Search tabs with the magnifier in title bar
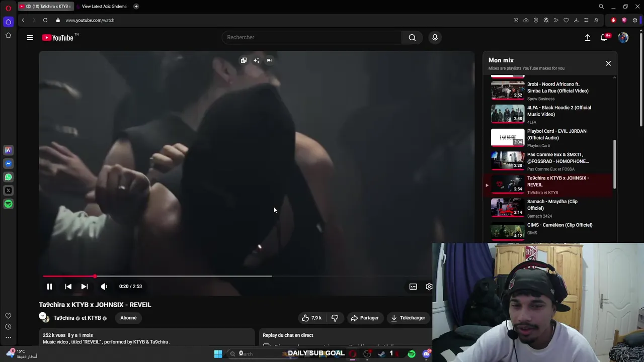 click(x=601, y=7)
